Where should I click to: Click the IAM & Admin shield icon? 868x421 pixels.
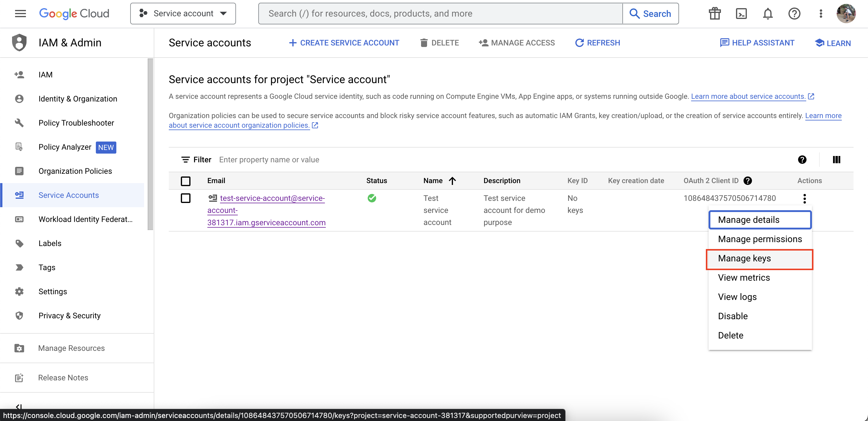click(x=19, y=42)
